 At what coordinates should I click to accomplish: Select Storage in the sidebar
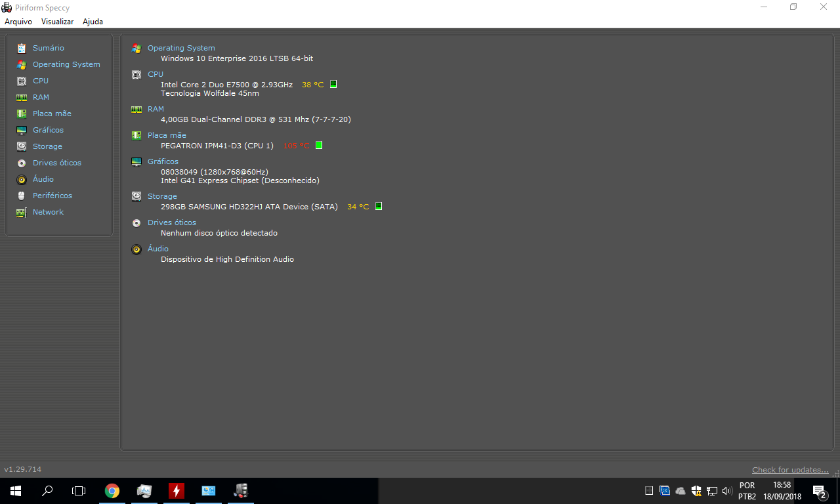click(x=47, y=146)
